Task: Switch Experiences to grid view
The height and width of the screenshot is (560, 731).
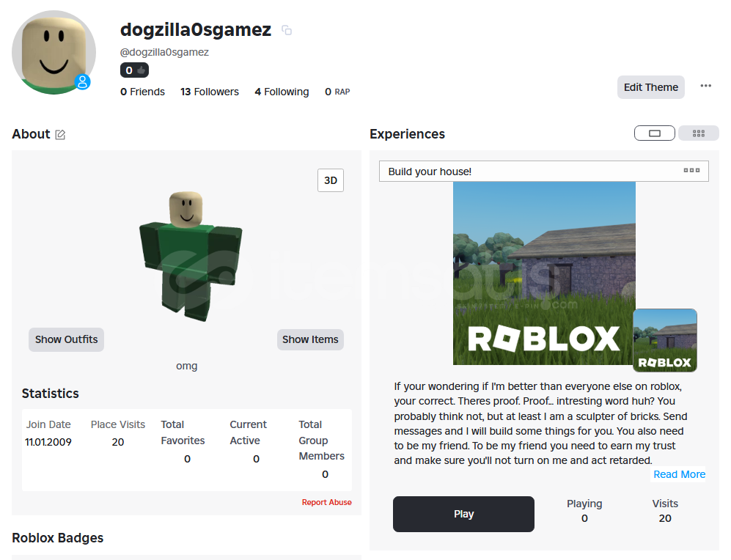Action: click(698, 133)
